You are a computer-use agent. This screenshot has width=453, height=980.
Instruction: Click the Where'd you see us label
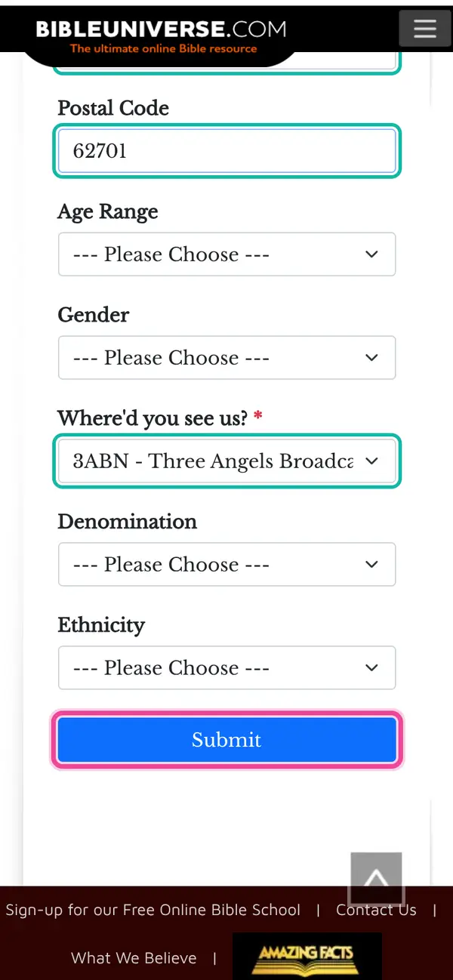click(153, 418)
